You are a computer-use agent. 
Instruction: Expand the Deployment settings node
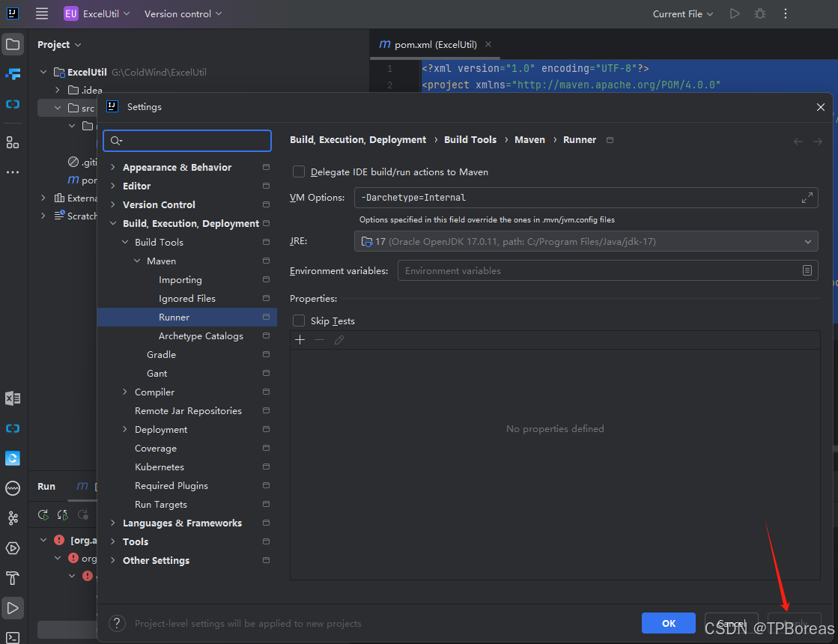click(x=124, y=429)
